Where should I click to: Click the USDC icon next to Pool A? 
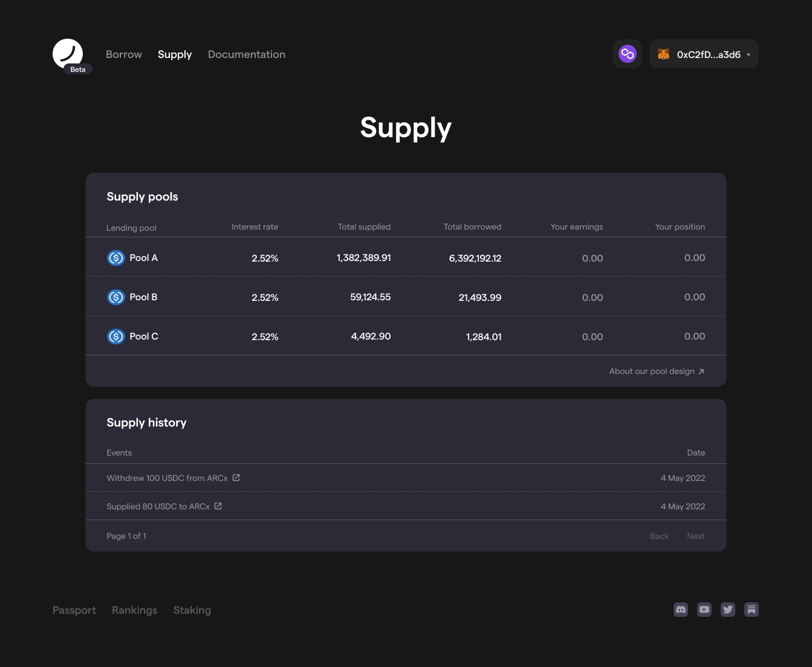(x=115, y=257)
